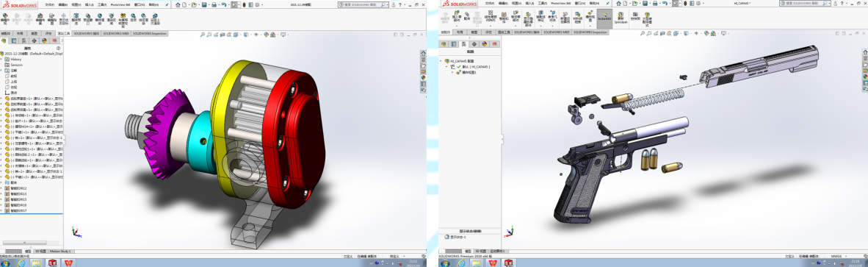Screen dimensions: 868x267
Task: Expand the History node in feature tree
Action: (1, 59)
